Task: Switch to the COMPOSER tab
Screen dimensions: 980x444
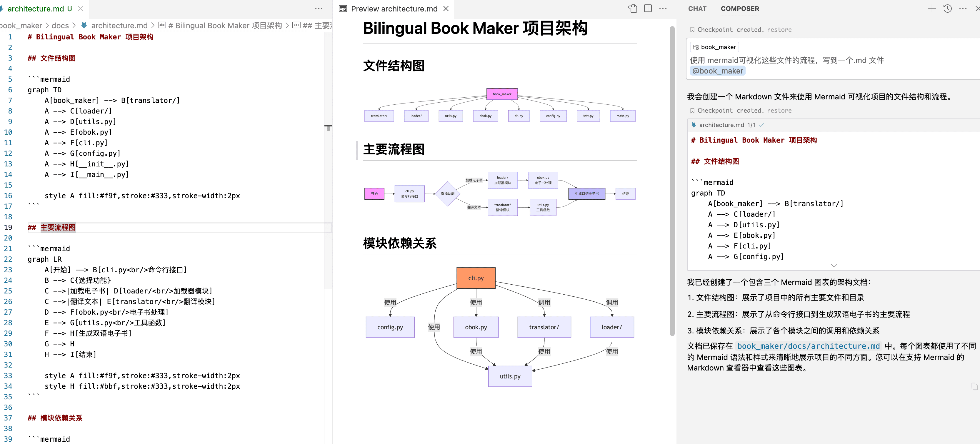Action: tap(740, 8)
